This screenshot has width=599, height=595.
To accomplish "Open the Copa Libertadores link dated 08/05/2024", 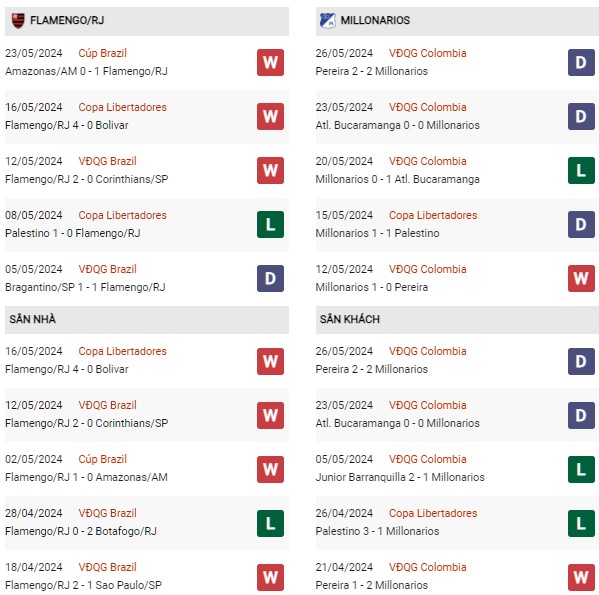I will pyautogui.click(x=123, y=215).
